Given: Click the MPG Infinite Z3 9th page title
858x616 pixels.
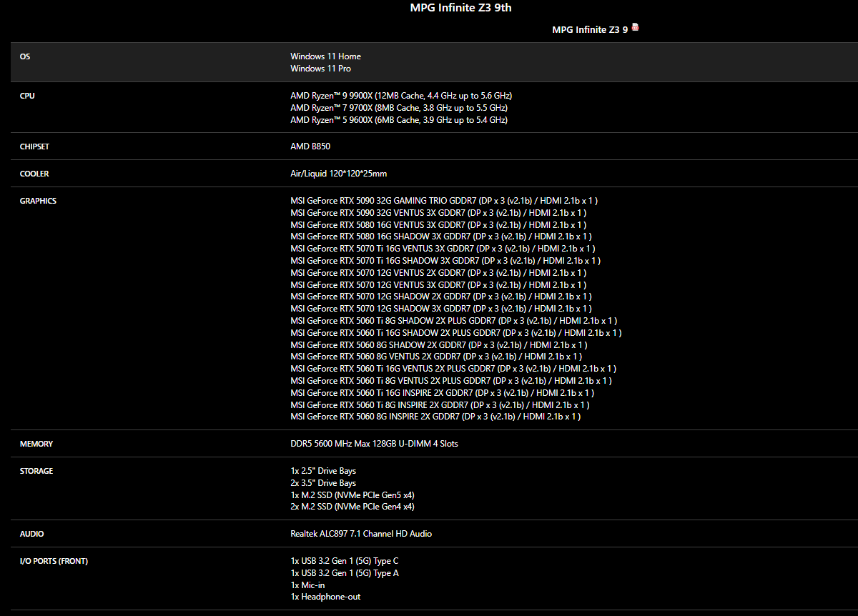Looking at the screenshot, I should click(460, 8).
